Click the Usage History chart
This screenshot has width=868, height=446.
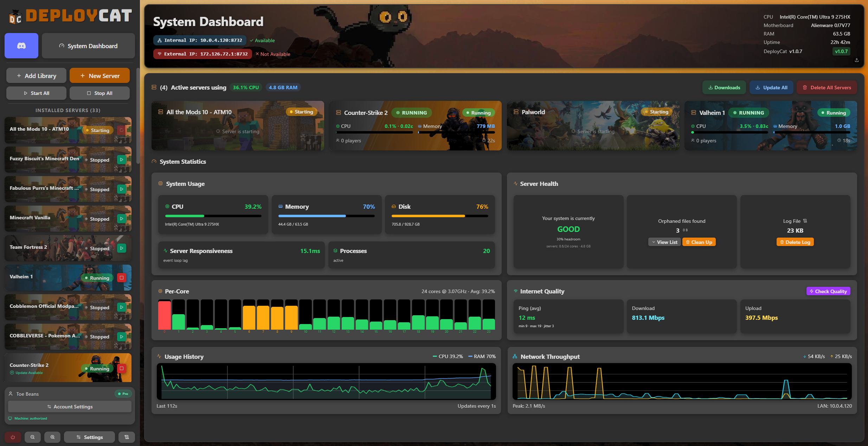click(x=326, y=381)
